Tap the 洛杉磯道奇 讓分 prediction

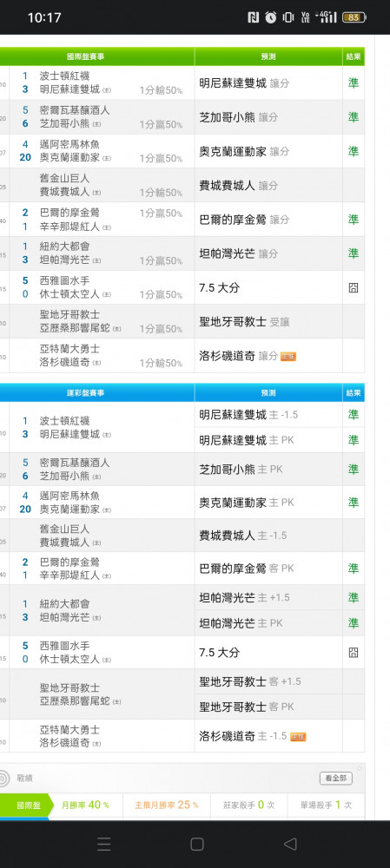point(239,356)
